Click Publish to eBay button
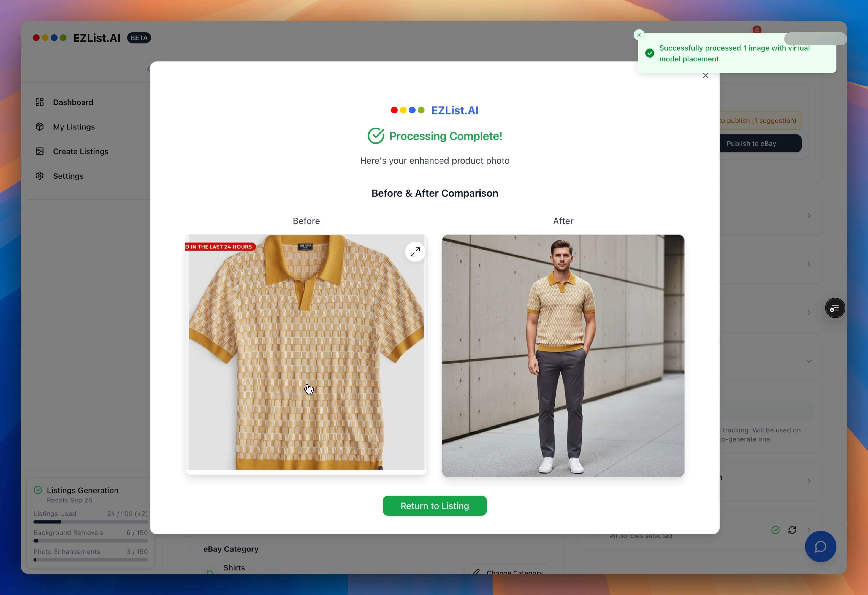Viewport: 868px width, 595px height. coord(760,144)
